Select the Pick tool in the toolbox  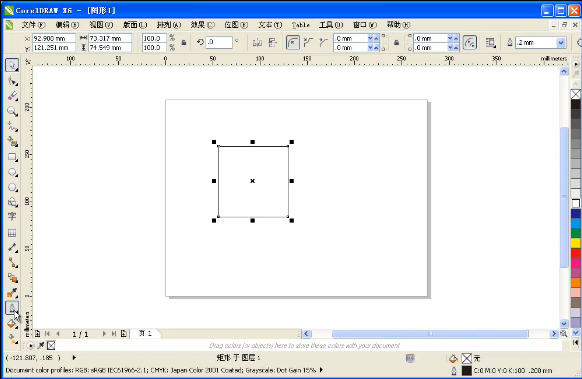coord(12,65)
